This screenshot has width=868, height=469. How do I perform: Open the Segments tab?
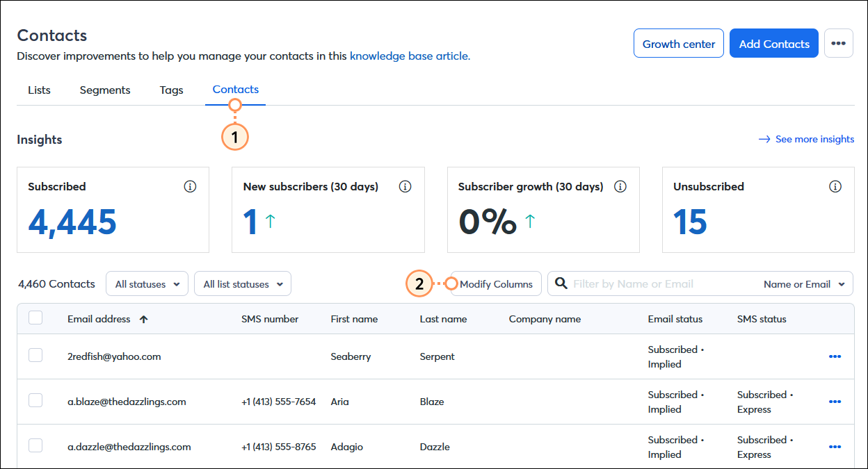tap(105, 90)
